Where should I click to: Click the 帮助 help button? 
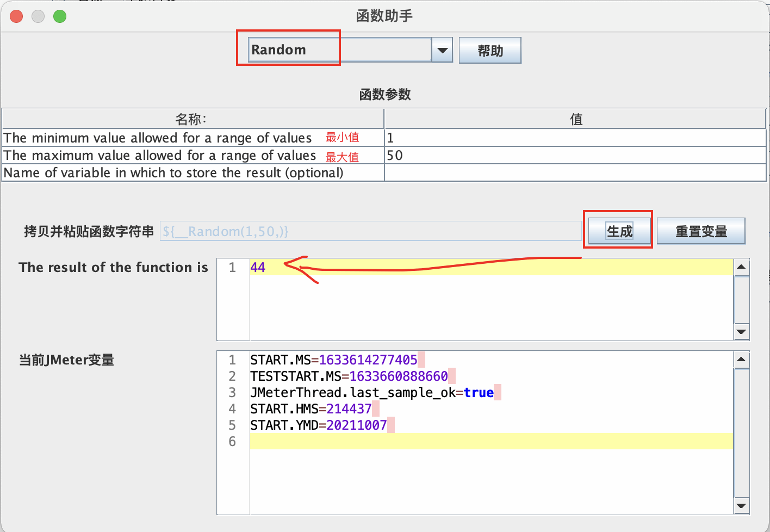(x=490, y=51)
